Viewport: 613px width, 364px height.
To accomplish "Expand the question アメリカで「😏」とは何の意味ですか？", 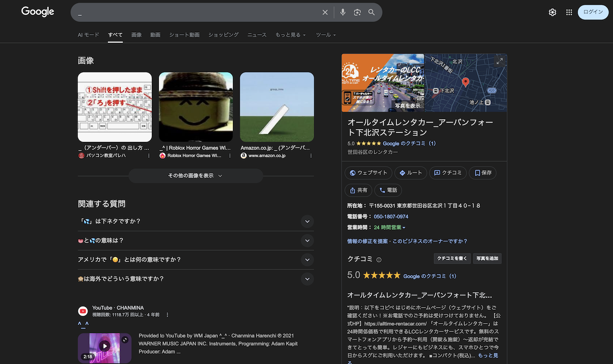I will click(307, 259).
